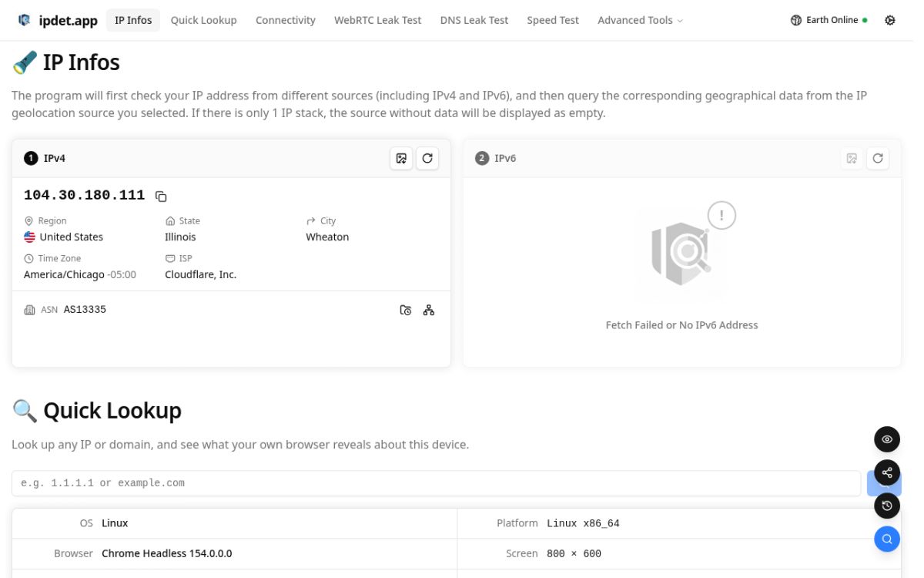Image resolution: width=924 pixels, height=578 pixels.
Task: Click the United States flag icon
Action: (x=30, y=237)
